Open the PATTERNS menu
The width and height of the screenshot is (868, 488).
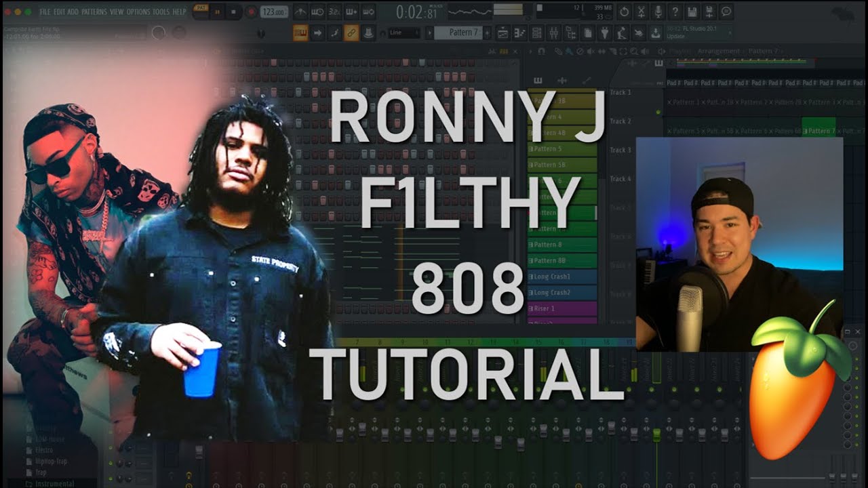(94, 12)
